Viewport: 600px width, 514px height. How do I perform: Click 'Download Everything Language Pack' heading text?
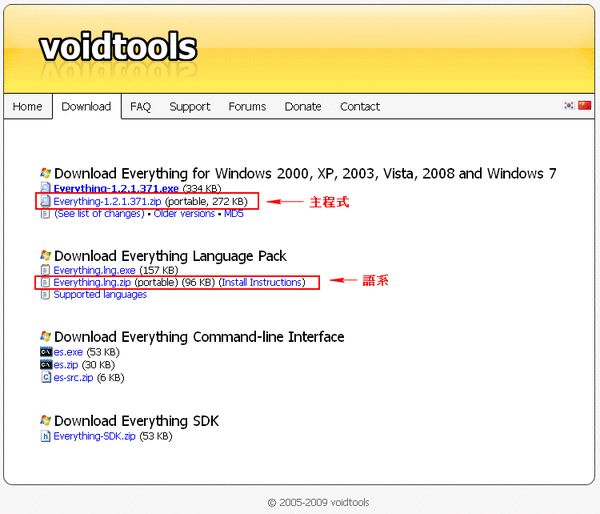pyautogui.click(x=170, y=256)
